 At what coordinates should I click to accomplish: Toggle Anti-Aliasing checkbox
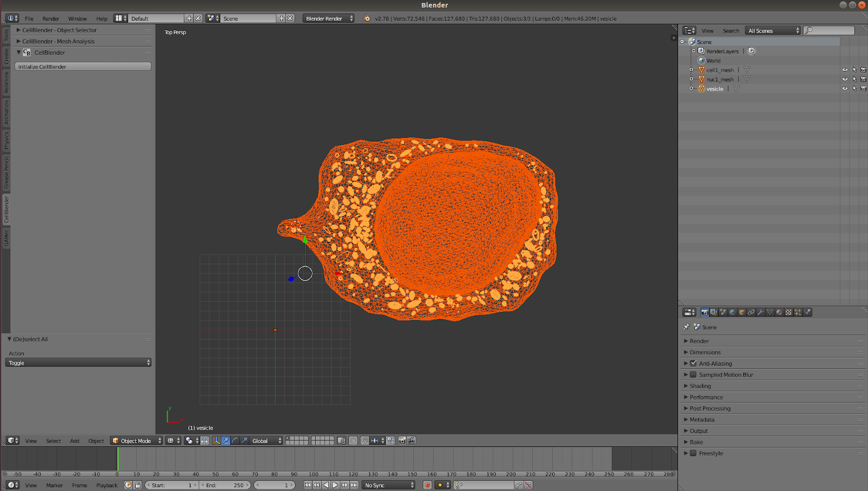(x=693, y=364)
